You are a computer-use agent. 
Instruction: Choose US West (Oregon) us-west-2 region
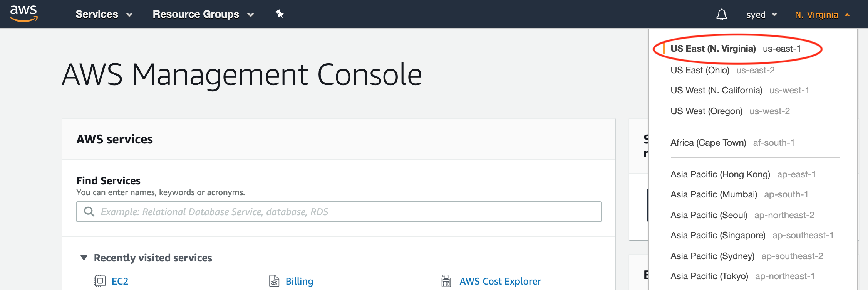730,111
